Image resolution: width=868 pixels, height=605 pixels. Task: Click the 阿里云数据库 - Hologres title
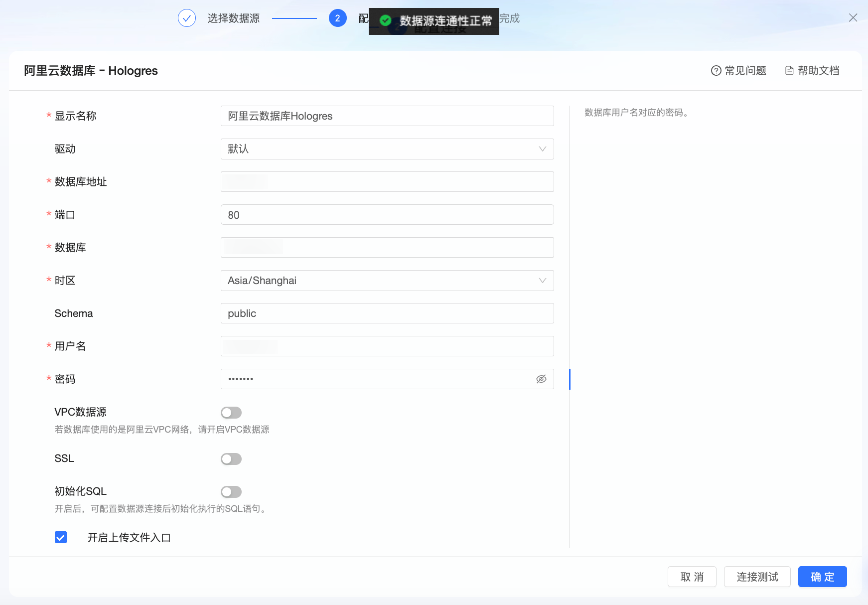pyautogui.click(x=91, y=71)
